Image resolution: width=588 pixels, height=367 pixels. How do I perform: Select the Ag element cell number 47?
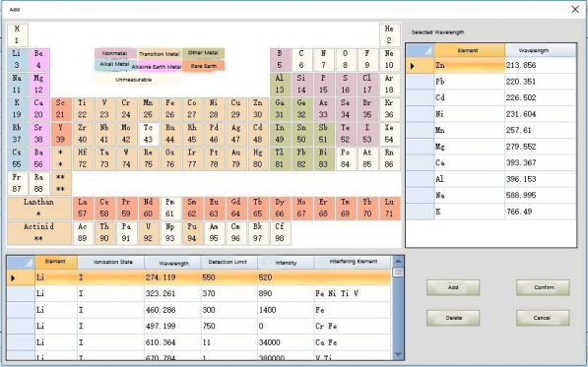[235, 134]
